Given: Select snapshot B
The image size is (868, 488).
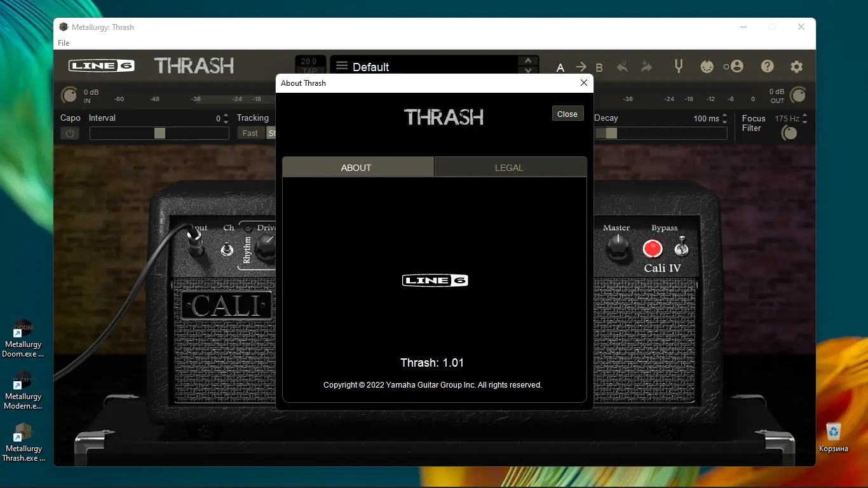Looking at the screenshot, I should (599, 67).
